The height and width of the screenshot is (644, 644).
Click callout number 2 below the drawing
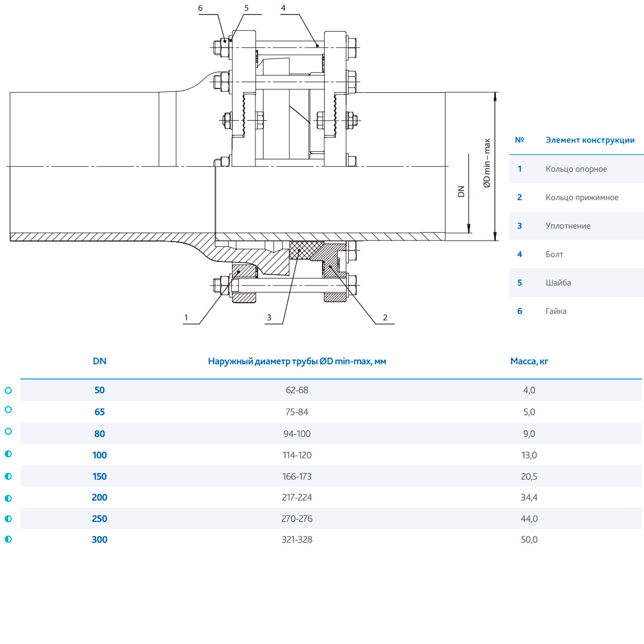385,318
